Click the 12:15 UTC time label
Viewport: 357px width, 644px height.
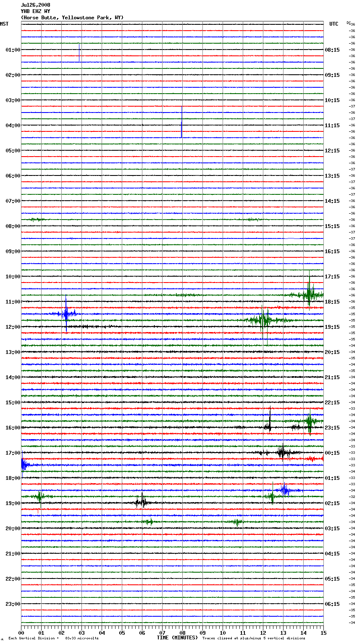pos(332,151)
